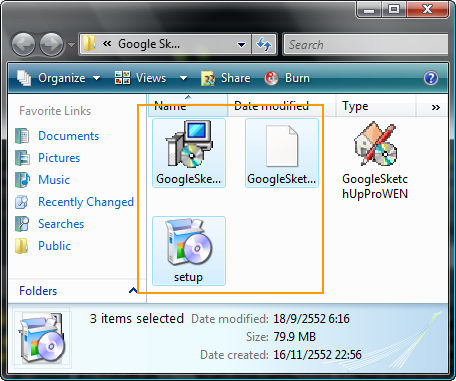Viewport: 456px width, 381px height.
Task: Sort by the Name column header
Action: click(x=188, y=106)
